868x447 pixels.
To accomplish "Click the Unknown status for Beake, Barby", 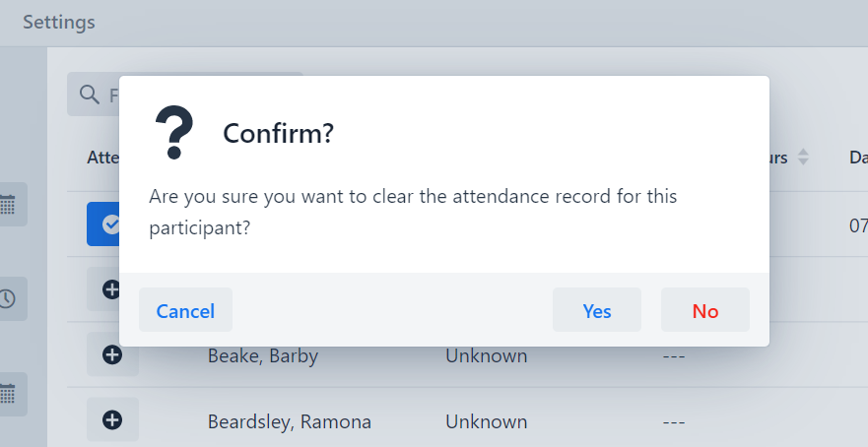I will [x=486, y=355].
